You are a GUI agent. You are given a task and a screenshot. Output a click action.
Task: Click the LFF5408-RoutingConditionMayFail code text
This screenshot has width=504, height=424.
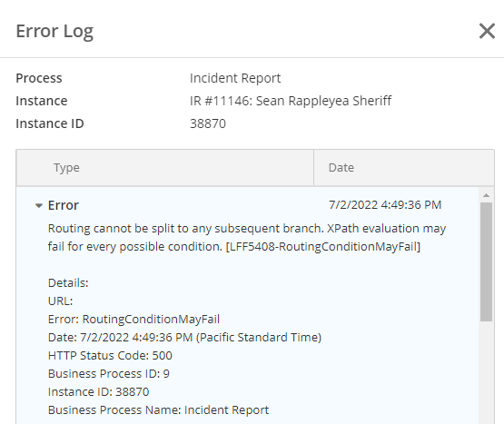point(323,247)
